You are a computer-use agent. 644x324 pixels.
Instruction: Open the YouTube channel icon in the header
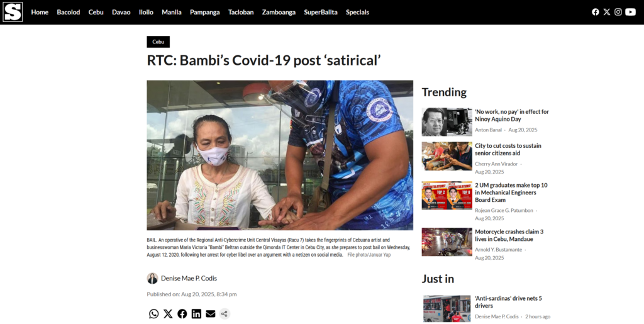pos(630,12)
